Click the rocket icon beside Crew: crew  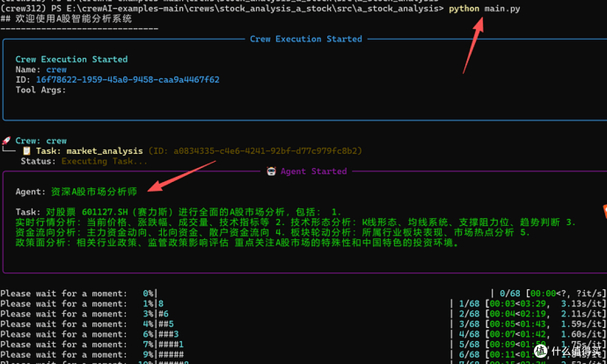(x=6, y=141)
